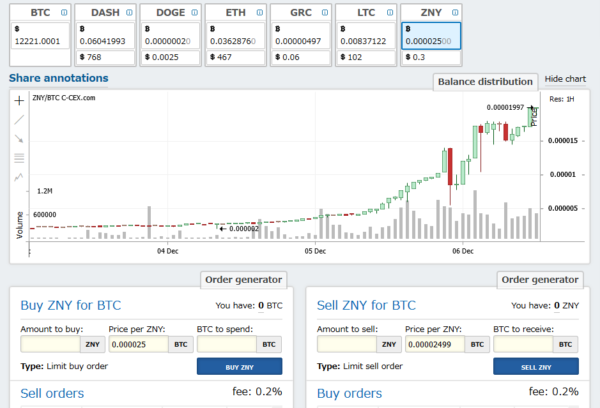
Task: Open the Order generator for buying
Action: click(244, 280)
